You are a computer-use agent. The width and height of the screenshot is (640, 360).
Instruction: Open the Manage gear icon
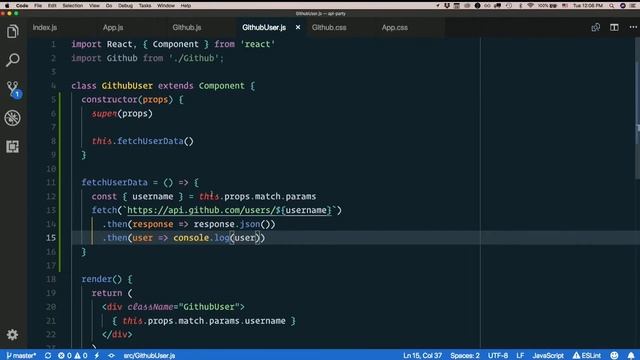(13, 335)
